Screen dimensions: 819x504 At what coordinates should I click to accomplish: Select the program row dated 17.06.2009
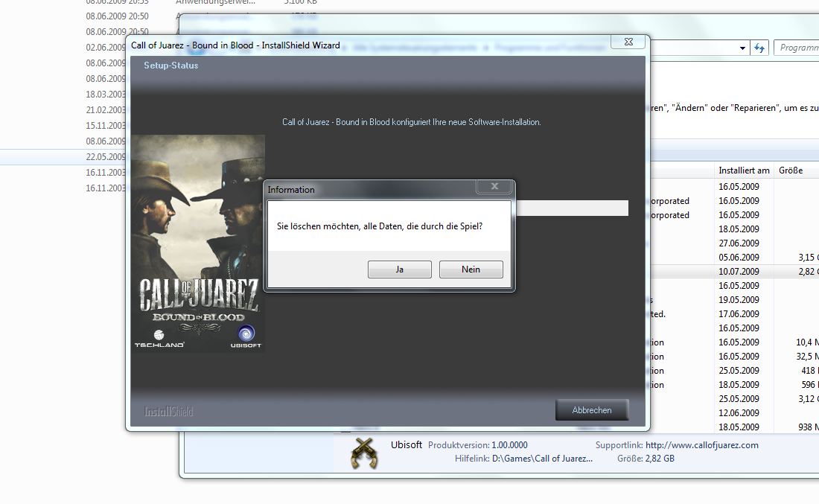(735, 314)
